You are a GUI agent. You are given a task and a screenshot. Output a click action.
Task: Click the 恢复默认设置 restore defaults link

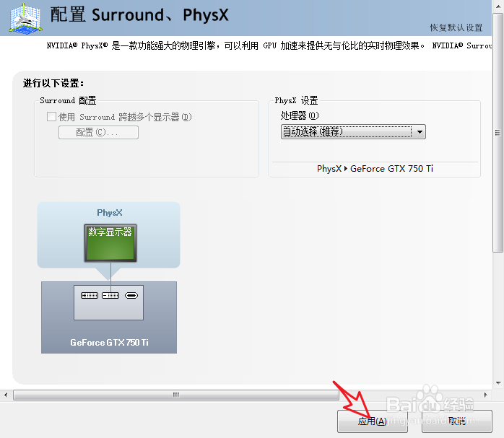point(456,27)
